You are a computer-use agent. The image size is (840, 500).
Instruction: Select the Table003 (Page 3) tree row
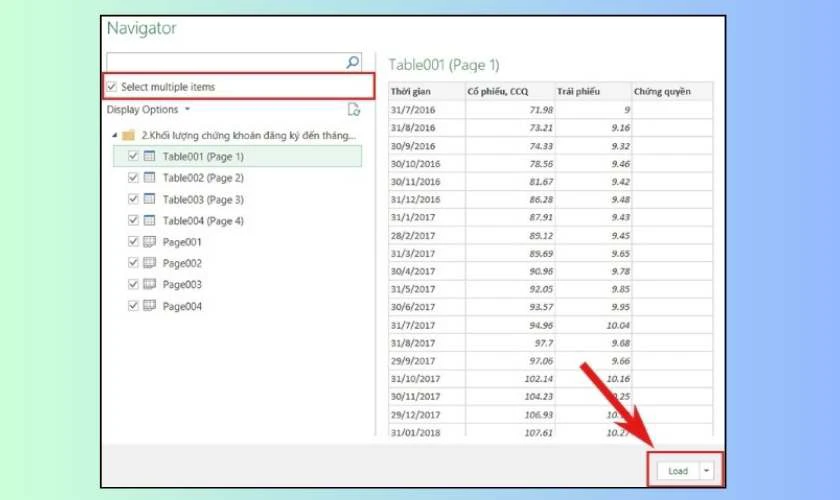pos(237,199)
